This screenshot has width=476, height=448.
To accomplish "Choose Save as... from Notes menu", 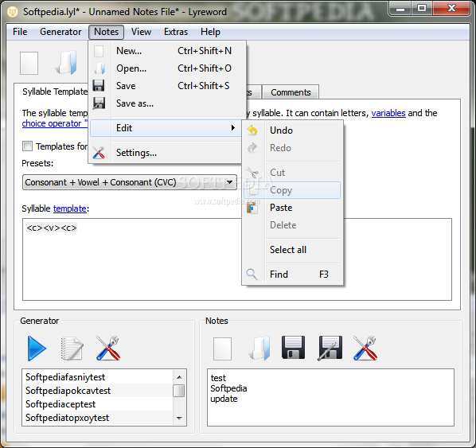I will (x=166, y=103).
